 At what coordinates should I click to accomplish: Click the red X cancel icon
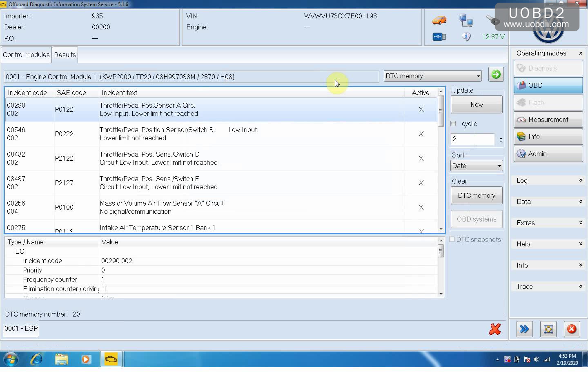point(495,329)
